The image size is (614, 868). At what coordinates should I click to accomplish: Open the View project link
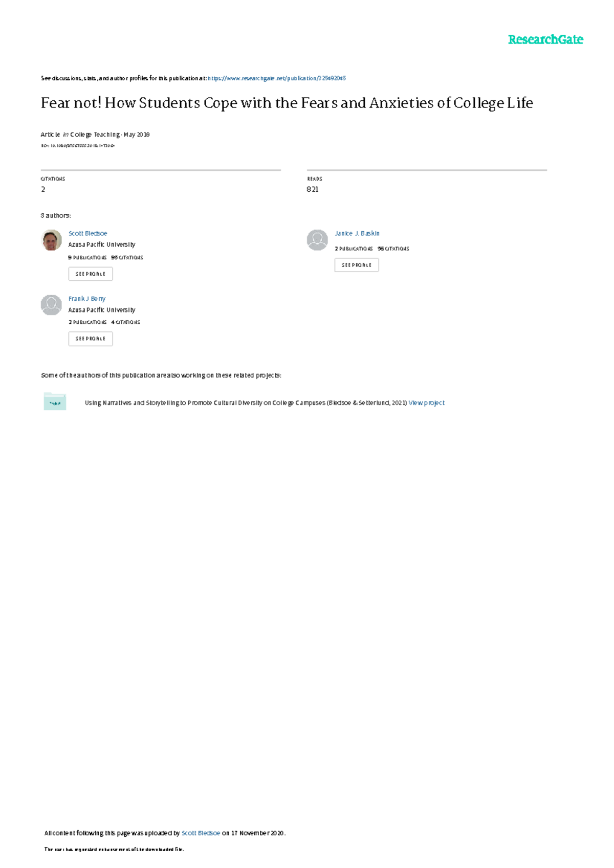pos(427,403)
